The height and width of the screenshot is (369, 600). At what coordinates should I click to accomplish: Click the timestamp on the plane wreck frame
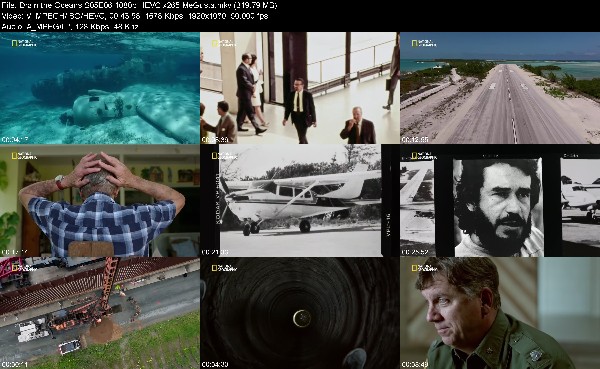tap(15, 140)
